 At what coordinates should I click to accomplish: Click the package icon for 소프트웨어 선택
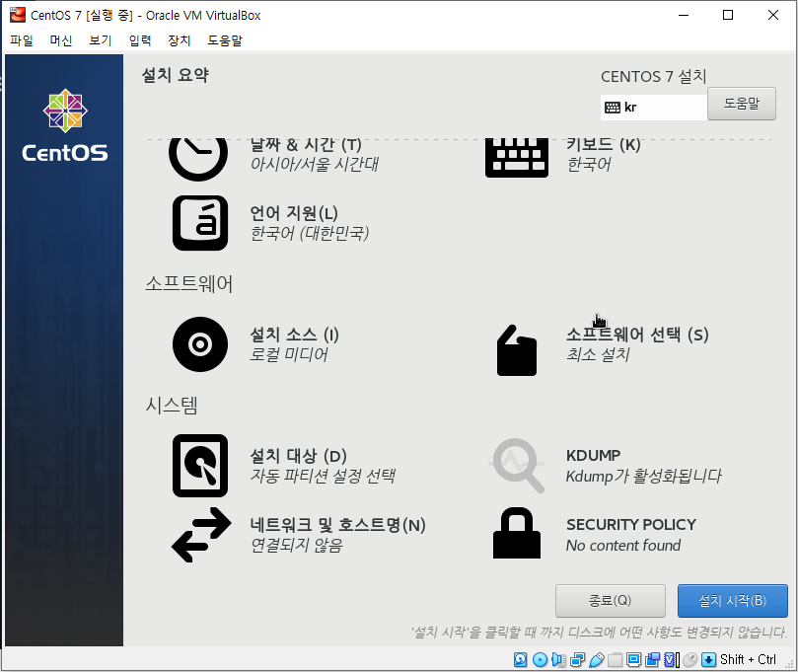coord(517,350)
